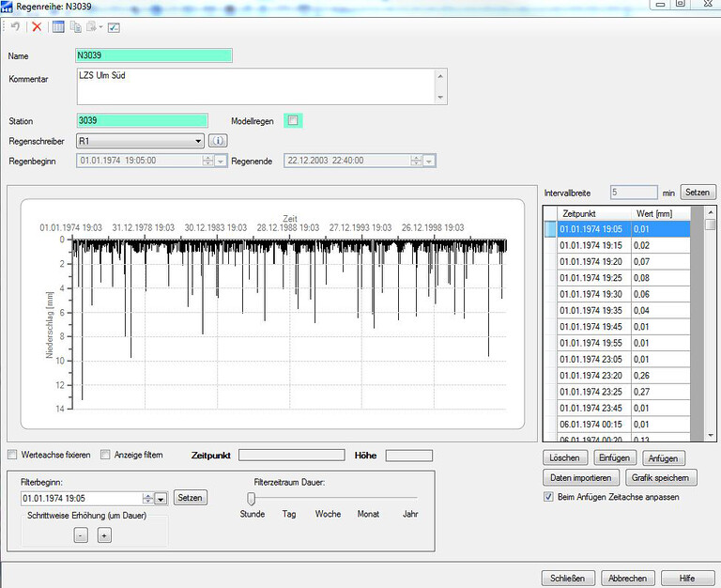
Task: Uncheck Beim Anfügen Zeitachse anpassen
Action: tap(549, 497)
